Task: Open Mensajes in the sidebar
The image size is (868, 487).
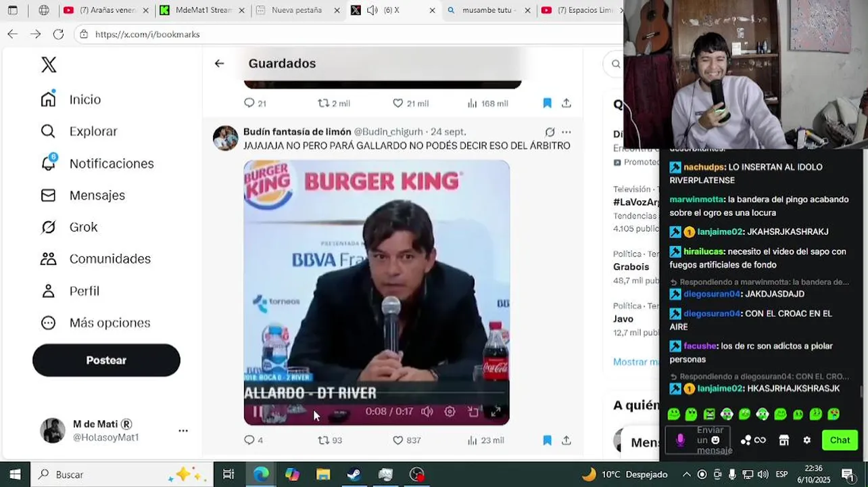Action: click(82, 195)
